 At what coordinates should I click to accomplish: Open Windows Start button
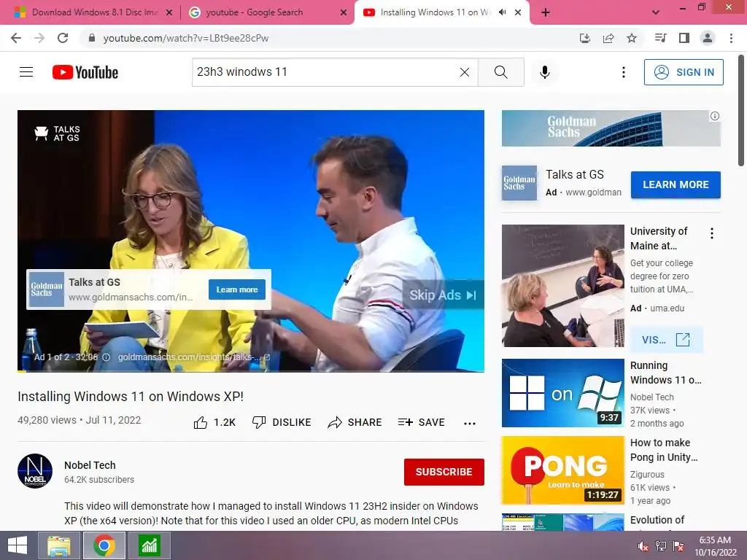pos(18,545)
